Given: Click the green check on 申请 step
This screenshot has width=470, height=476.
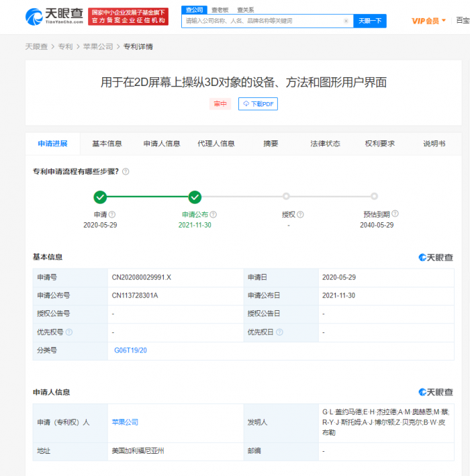Looking at the screenshot, I should 100,197.
